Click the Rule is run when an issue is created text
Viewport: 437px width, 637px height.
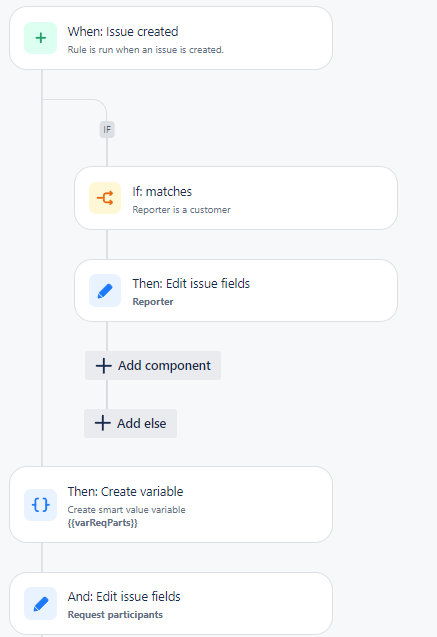(x=146, y=50)
